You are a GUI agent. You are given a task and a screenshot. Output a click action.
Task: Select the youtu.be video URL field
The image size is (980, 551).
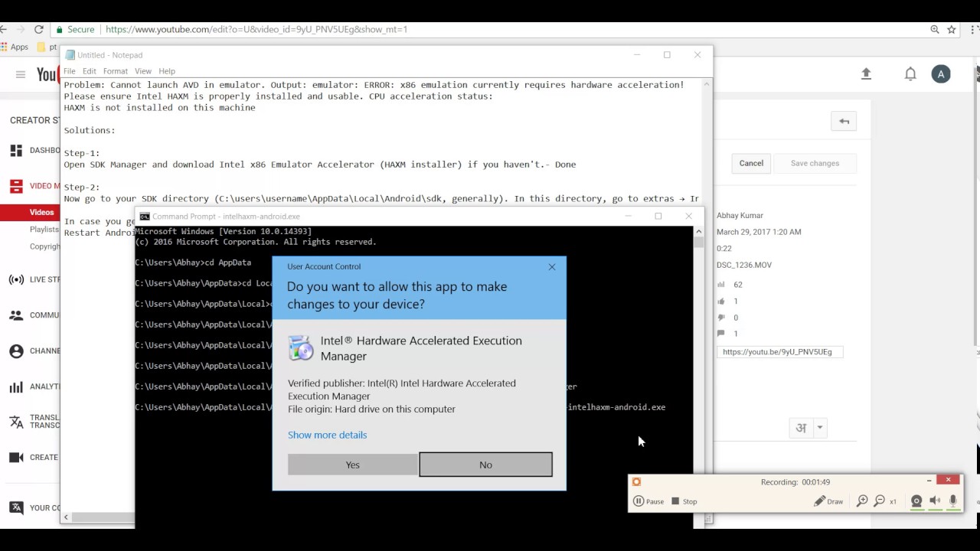pos(779,352)
